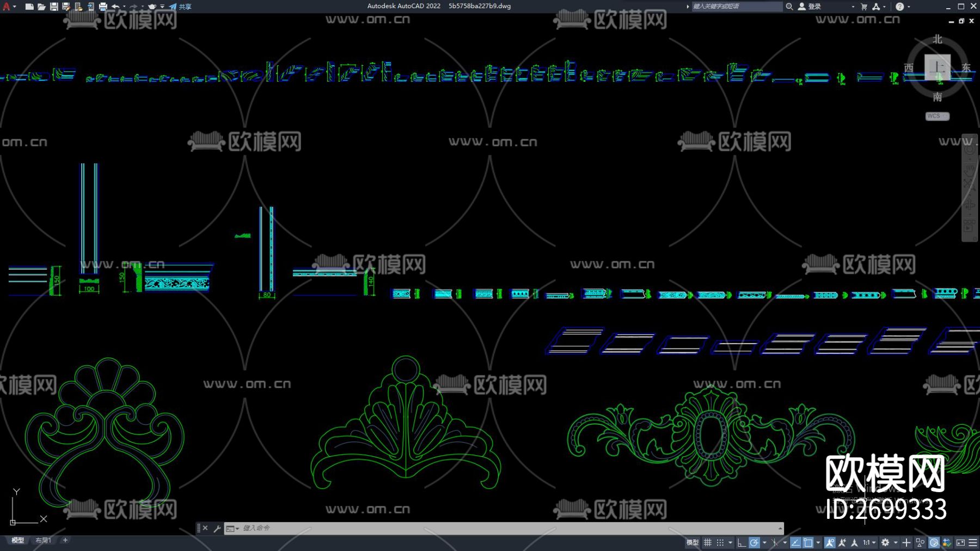Expand the workspace switching dropdown arrow
980x551 pixels.
[x=896, y=542]
